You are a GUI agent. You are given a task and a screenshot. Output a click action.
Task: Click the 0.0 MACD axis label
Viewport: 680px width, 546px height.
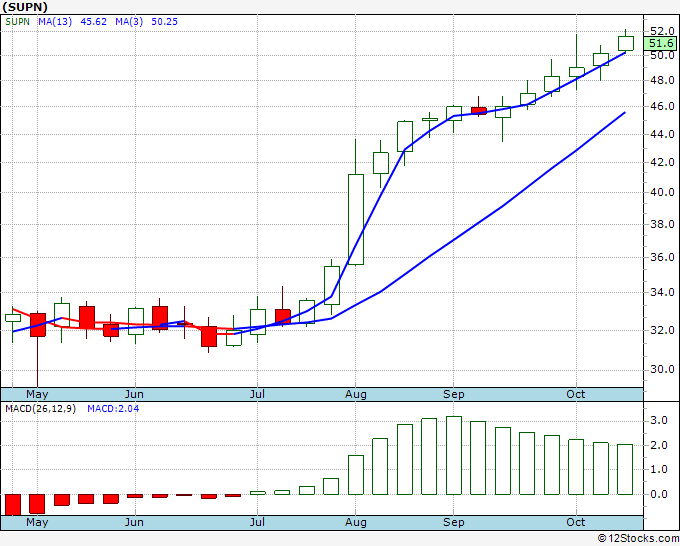tap(659, 494)
